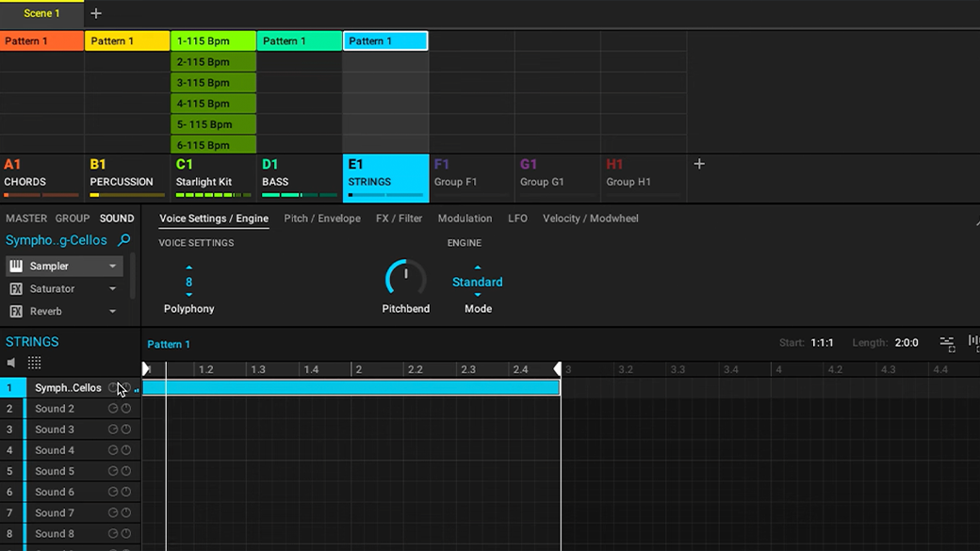Toggle sound slot number 3
Viewport: 980px width, 551px height.
click(9, 429)
